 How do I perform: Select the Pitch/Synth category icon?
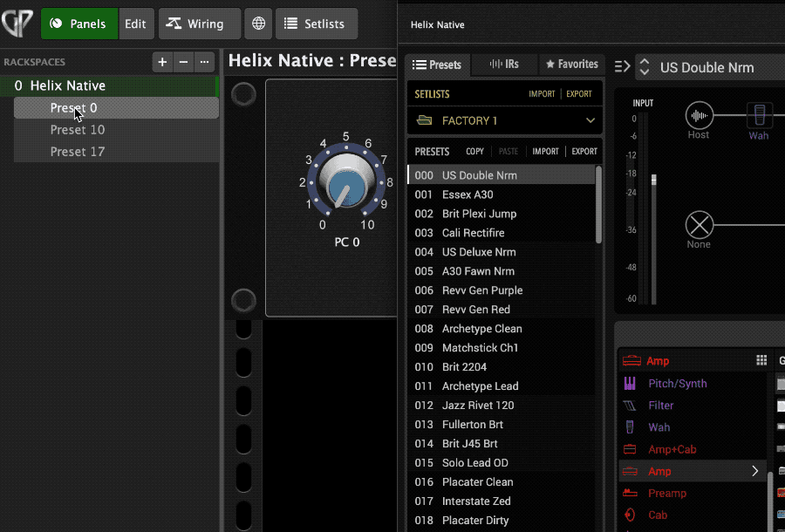(x=630, y=383)
